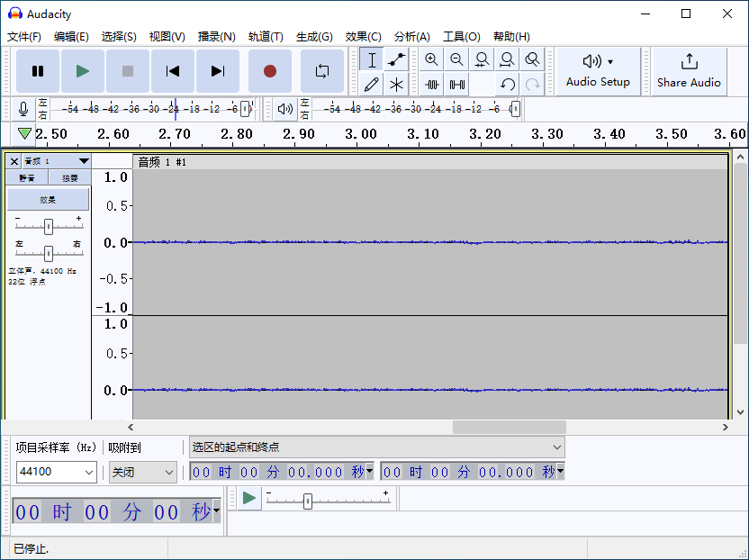The image size is (749, 560).
Task: Open the track's 效果 effects panel
Action: click(47, 199)
